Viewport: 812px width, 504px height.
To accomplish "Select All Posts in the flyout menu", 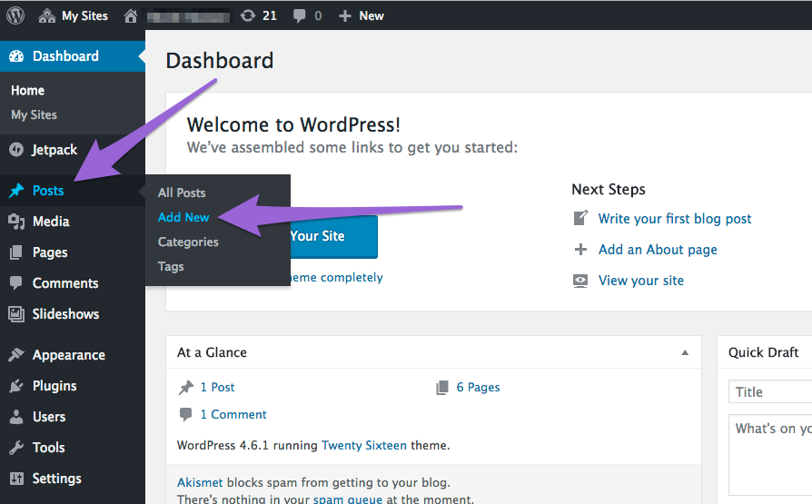I will pyautogui.click(x=182, y=193).
